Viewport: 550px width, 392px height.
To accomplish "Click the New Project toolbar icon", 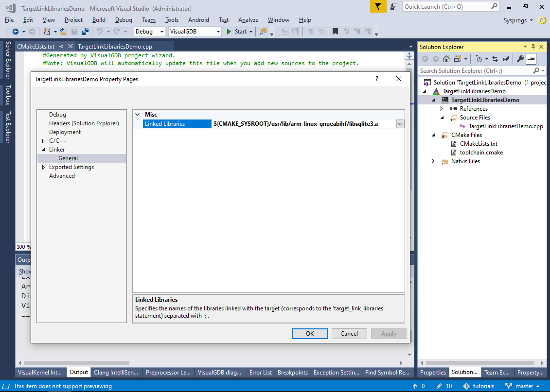I will [47, 32].
